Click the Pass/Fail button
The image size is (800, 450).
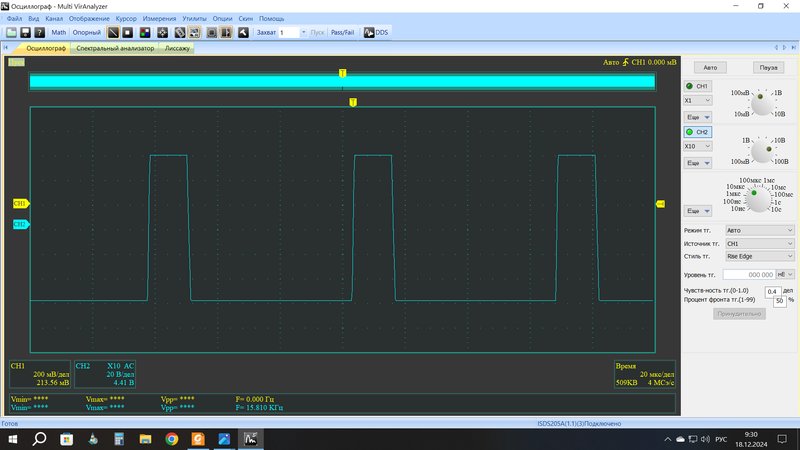(342, 32)
